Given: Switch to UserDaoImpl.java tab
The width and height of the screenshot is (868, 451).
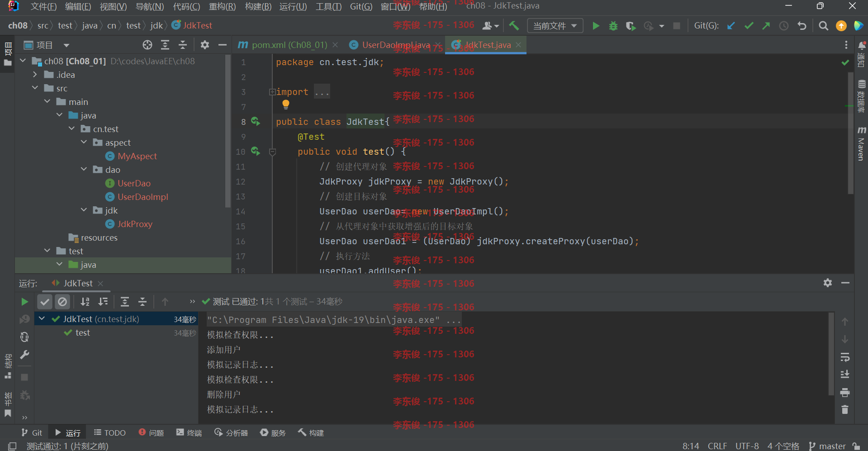Looking at the screenshot, I should click(x=395, y=45).
